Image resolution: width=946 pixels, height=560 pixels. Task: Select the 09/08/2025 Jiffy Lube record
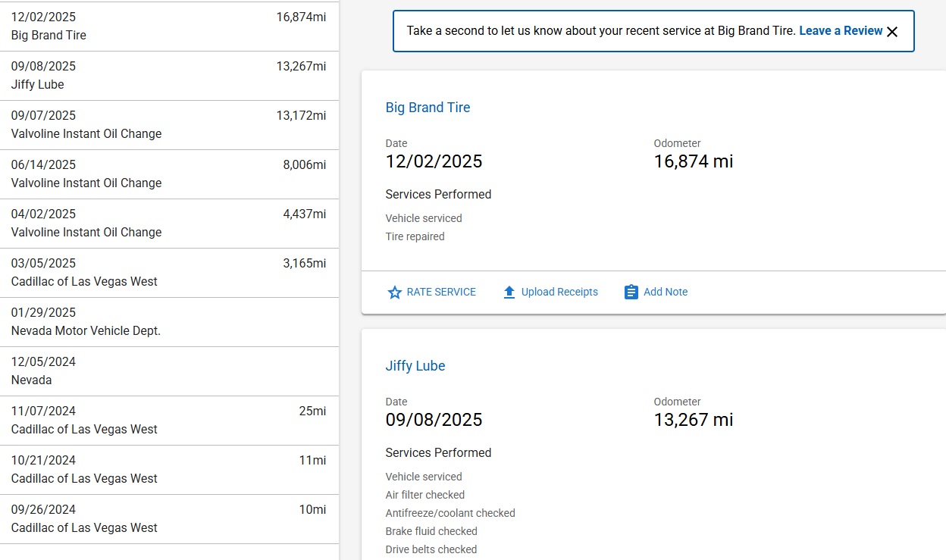[x=168, y=76]
